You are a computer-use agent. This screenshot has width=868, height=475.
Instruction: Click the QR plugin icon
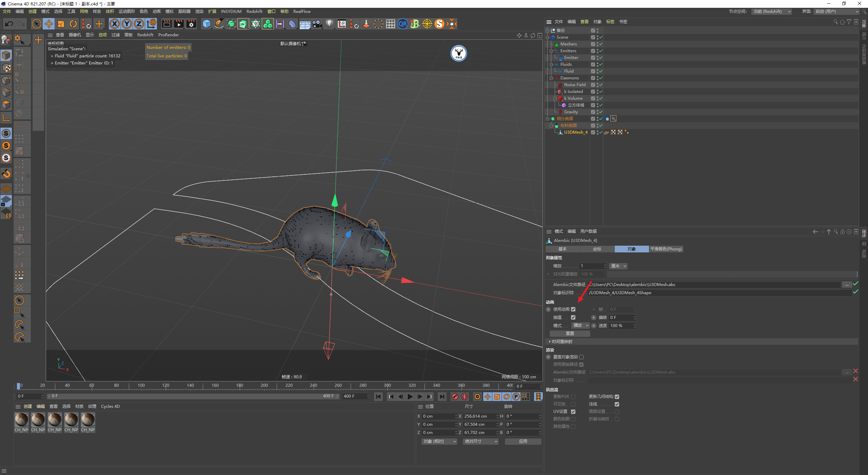pos(402,24)
